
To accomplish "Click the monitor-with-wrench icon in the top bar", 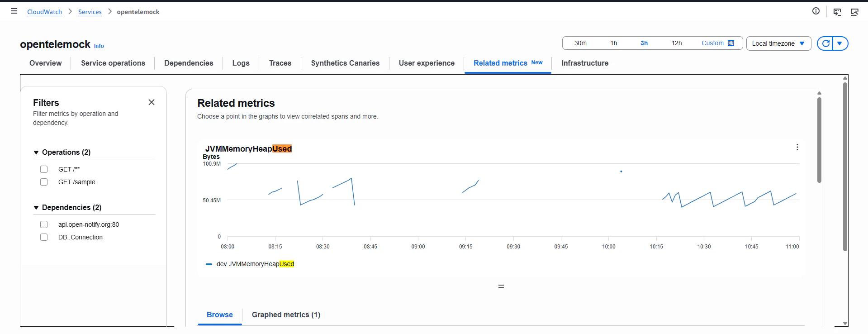I will 854,12.
